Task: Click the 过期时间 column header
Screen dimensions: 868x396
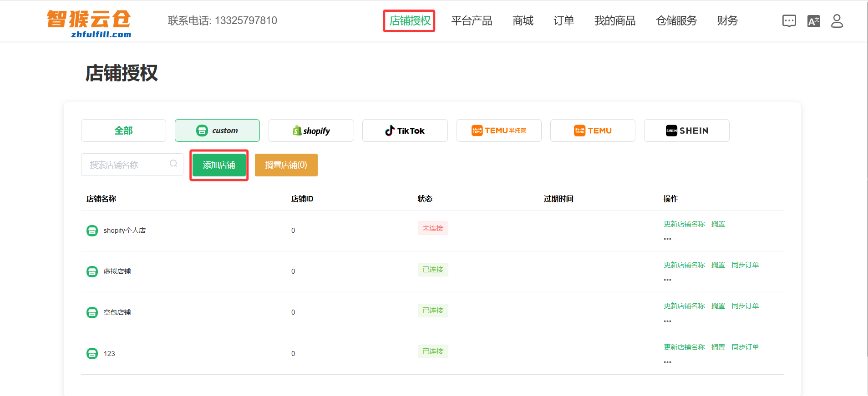Action: coord(558,199)
